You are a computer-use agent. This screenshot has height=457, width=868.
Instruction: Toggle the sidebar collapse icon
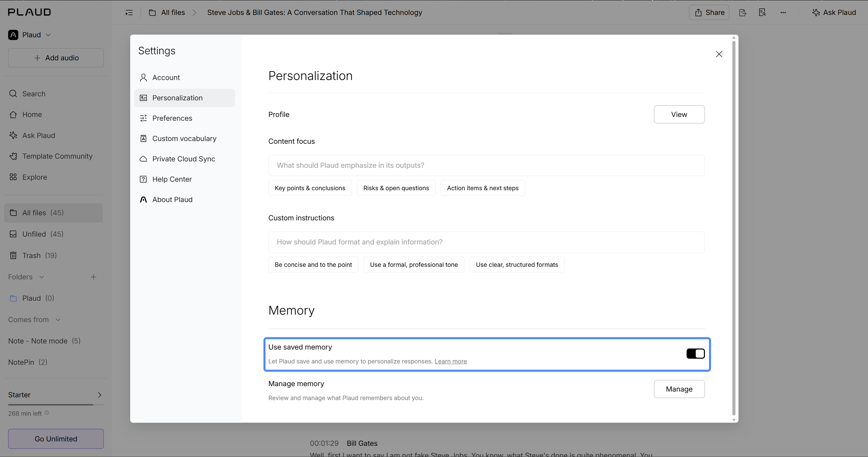[129, 13]
